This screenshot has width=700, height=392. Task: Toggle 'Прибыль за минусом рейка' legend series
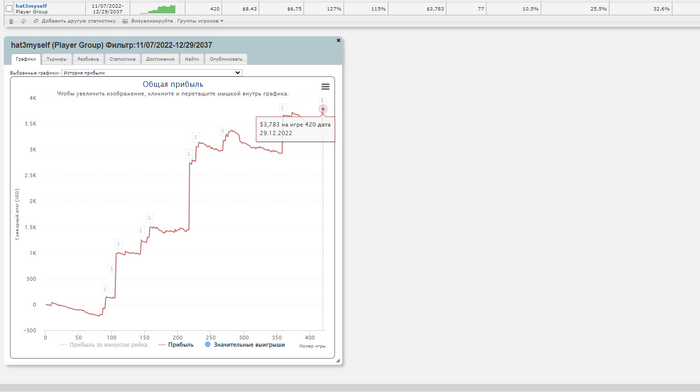(104, 345)
